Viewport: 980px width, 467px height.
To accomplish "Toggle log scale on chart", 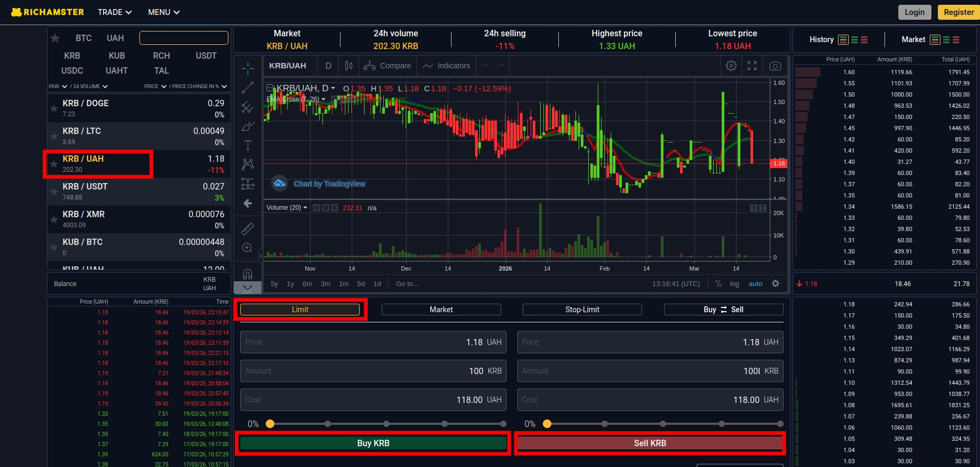I will (734, 283).
